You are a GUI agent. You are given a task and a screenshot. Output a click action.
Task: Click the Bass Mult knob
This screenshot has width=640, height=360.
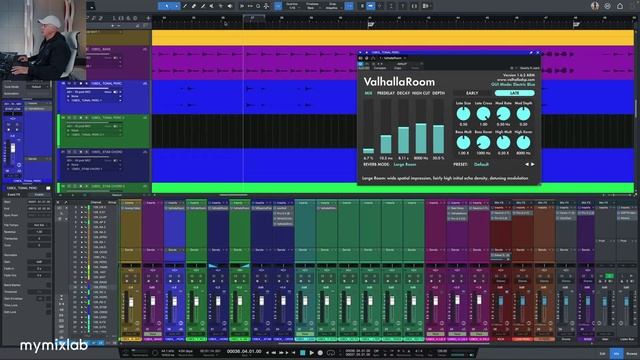pos(463,142)
